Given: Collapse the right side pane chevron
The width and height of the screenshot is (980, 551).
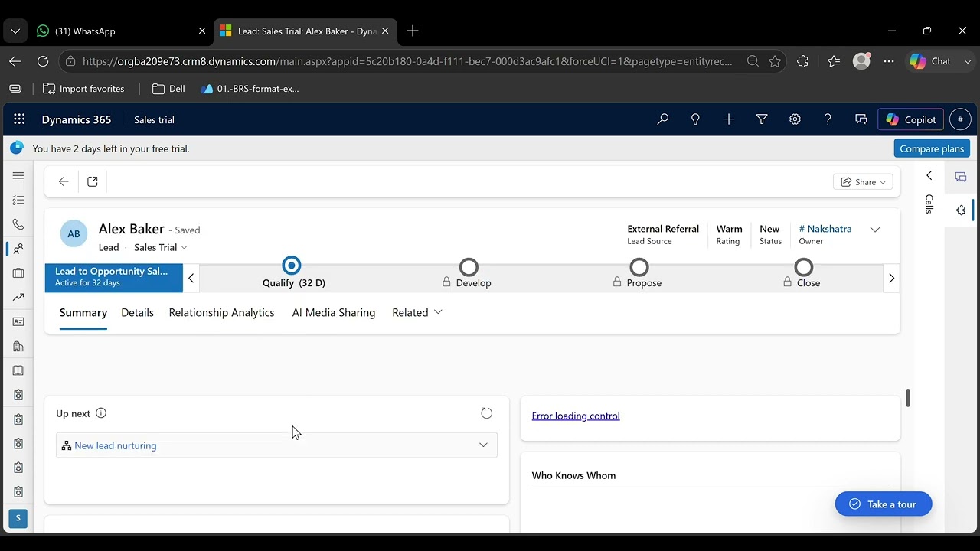Looking at the screenshot, I should (x=929, y=175).
